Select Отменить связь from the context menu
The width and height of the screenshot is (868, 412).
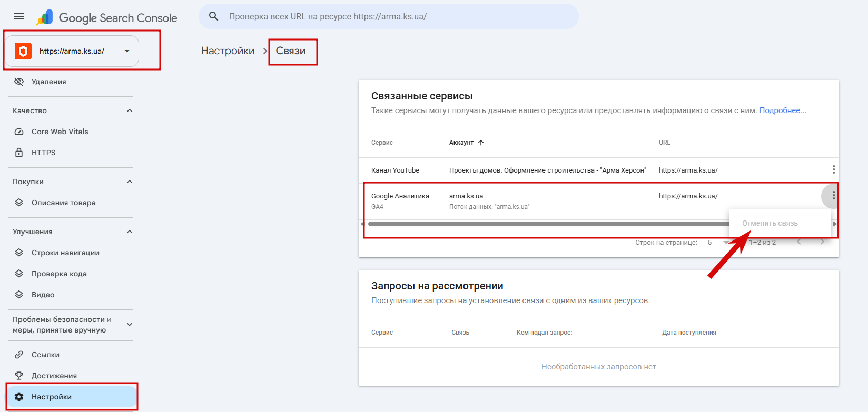click(x=770, y=223)
